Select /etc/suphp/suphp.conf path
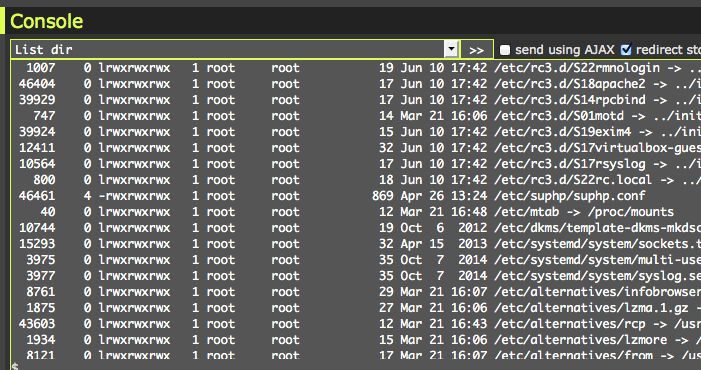 pyautogui.click(x=570, y=196)
